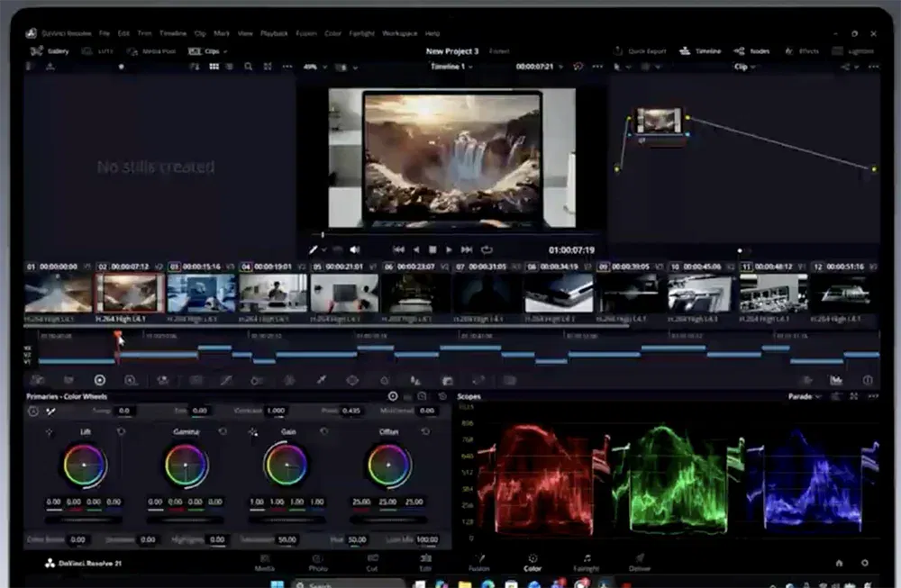Open the Qualifier eyedropper palette
The height and width of the screenshot is (588, 901).
[x=322, y=380]
